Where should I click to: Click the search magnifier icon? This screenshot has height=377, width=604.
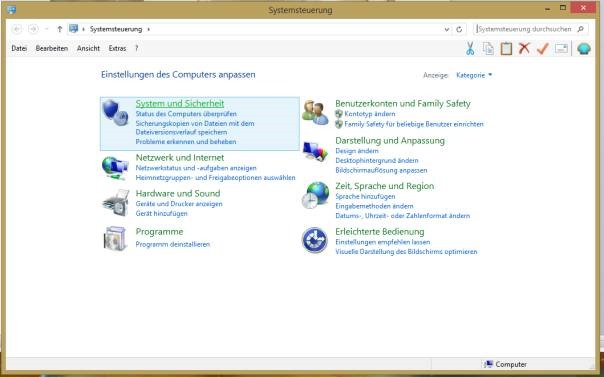(581, 29)
